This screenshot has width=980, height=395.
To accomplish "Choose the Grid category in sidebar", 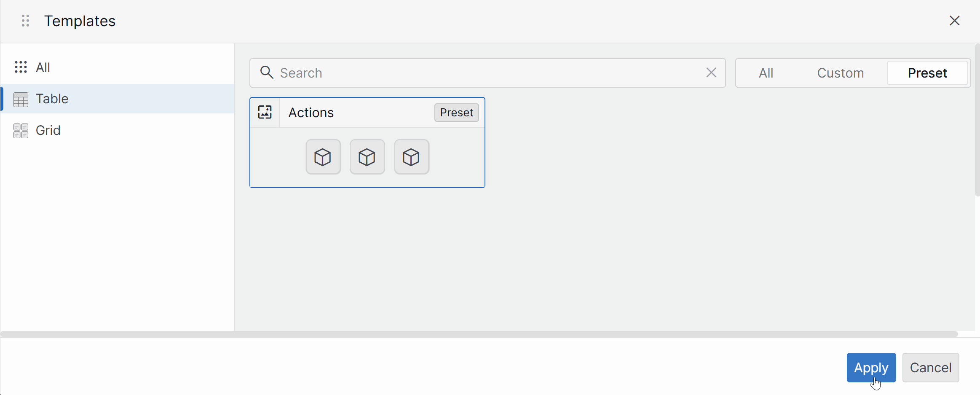I will tap(48, 130).
